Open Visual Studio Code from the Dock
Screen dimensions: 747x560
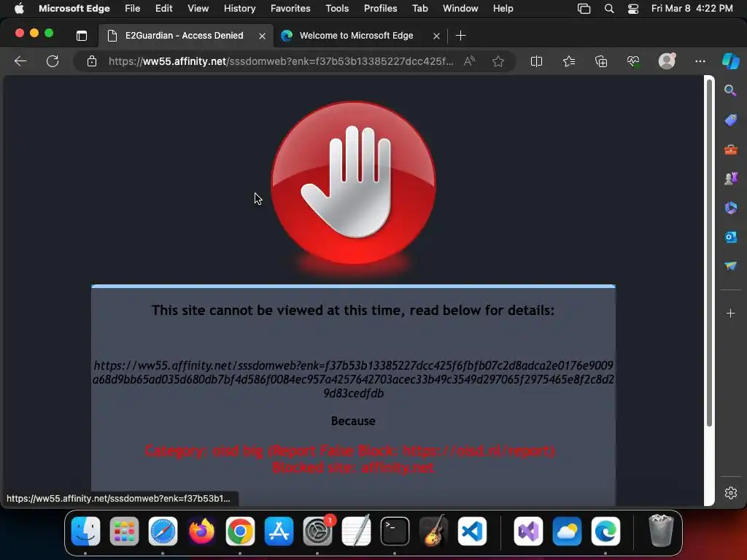(x=472, y=531)
